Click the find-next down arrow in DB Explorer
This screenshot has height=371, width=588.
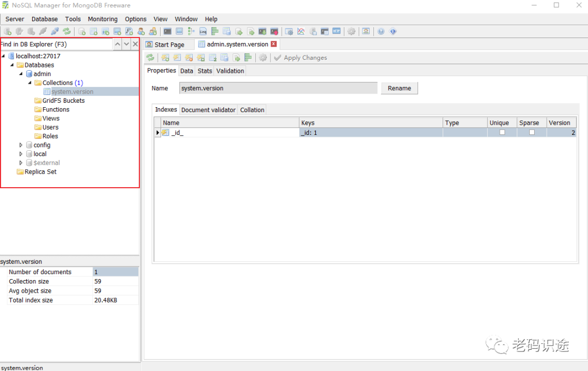point(126,44)
